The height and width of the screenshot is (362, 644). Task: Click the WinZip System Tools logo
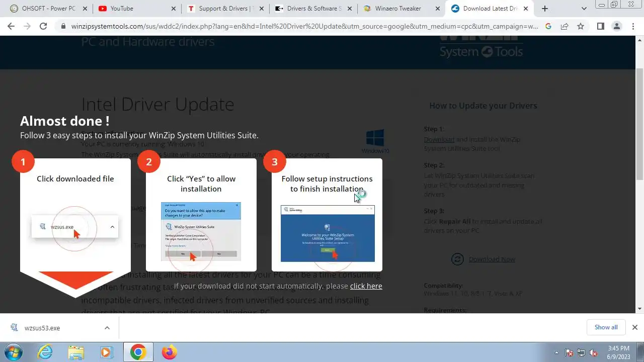481,47
